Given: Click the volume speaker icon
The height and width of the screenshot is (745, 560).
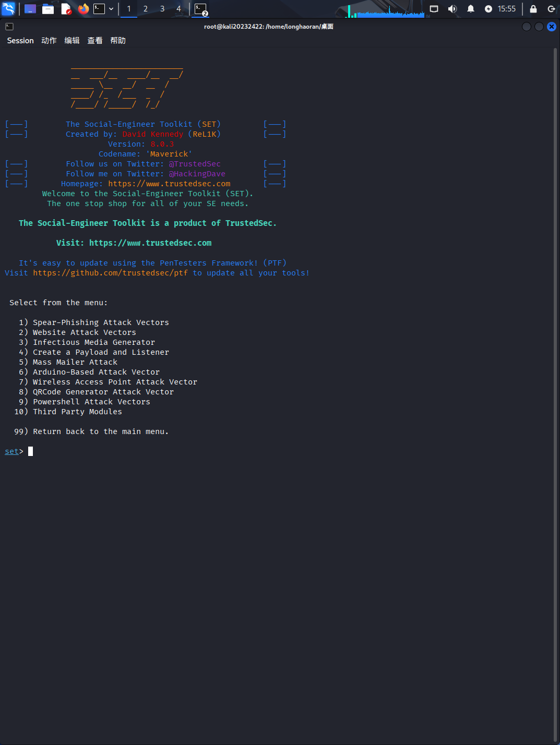Looking at the screenshot, I should coord(452,9).
